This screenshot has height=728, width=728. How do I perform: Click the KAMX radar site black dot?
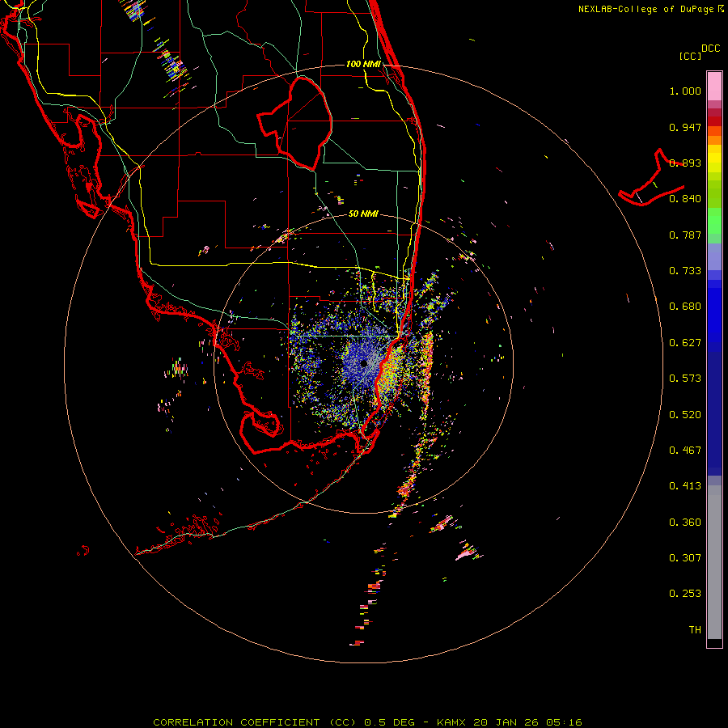click(363, 363)
